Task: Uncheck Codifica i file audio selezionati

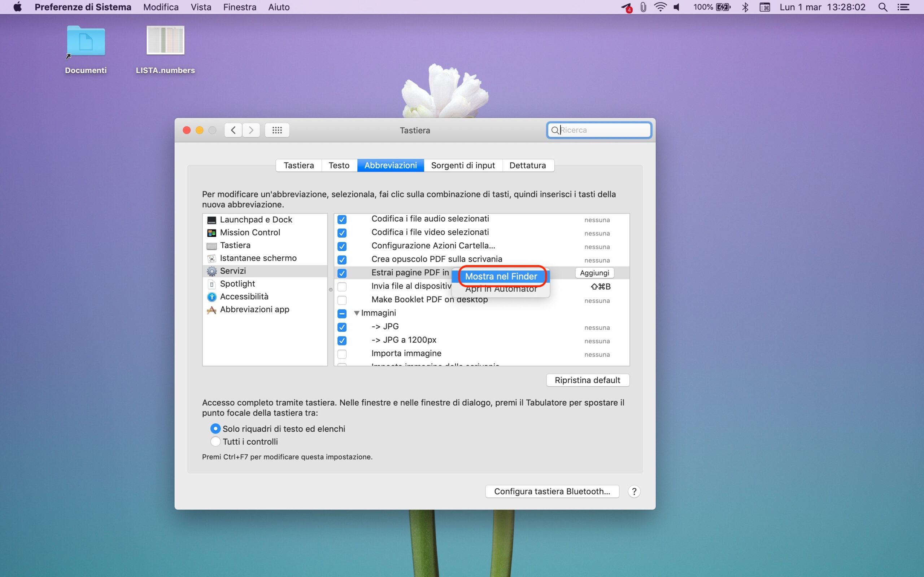Action: 342,219
